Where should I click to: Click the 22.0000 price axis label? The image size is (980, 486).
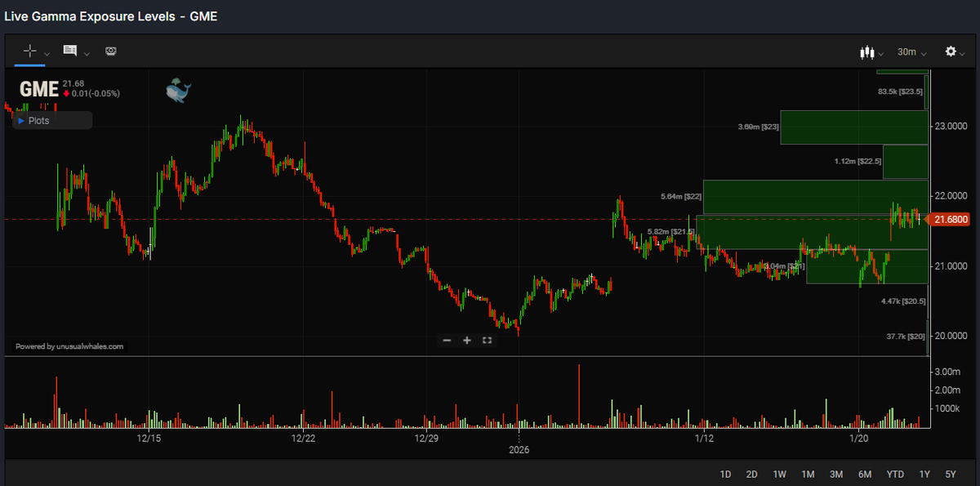952,196
